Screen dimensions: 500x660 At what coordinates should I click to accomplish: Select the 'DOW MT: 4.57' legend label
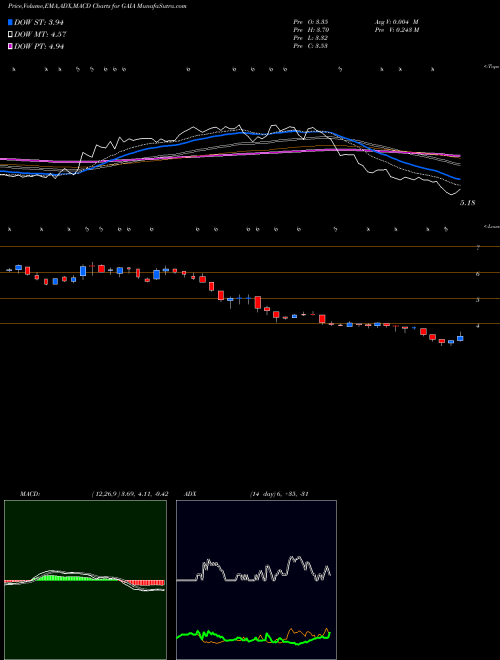pyautogui.click(x=40, y=35)
